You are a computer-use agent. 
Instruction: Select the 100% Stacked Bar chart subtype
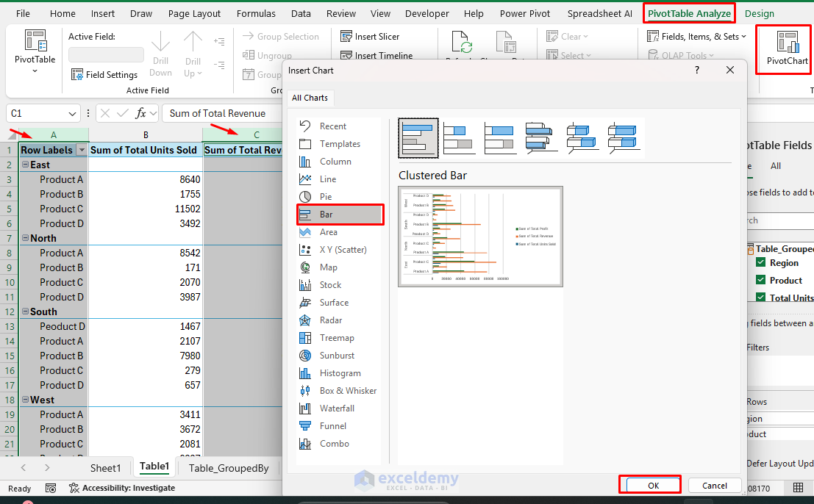click(x=500, y=138)
